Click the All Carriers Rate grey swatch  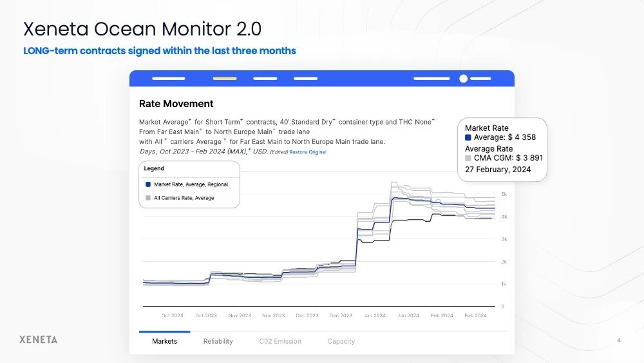pyautogui.click(x=148, y=198)
